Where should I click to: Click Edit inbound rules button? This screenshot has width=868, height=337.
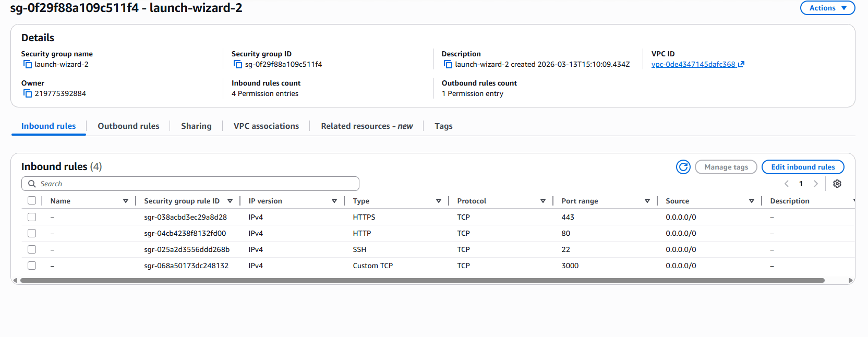[x=803, y=167]
